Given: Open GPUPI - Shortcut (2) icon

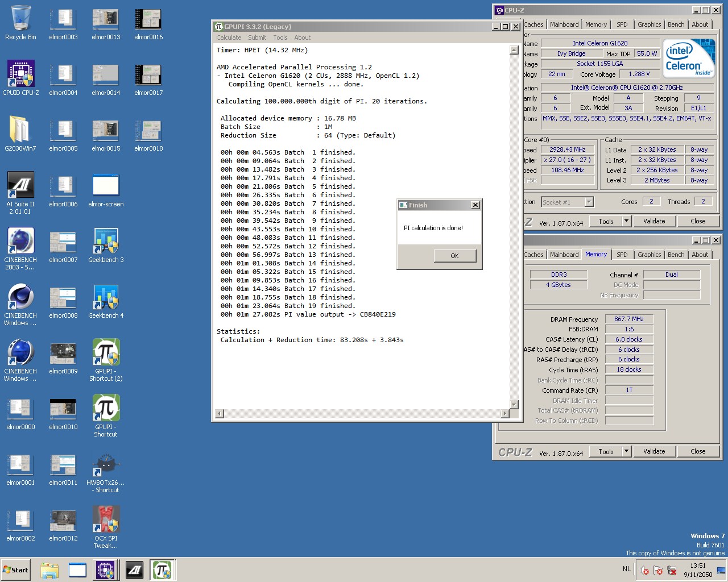Looking at the screenshot, I should coord(106,360).
